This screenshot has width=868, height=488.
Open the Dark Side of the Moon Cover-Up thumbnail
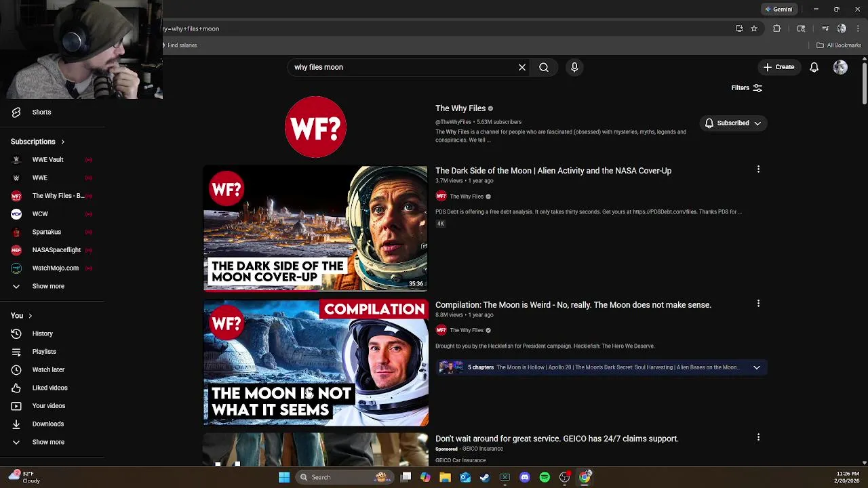315,228
